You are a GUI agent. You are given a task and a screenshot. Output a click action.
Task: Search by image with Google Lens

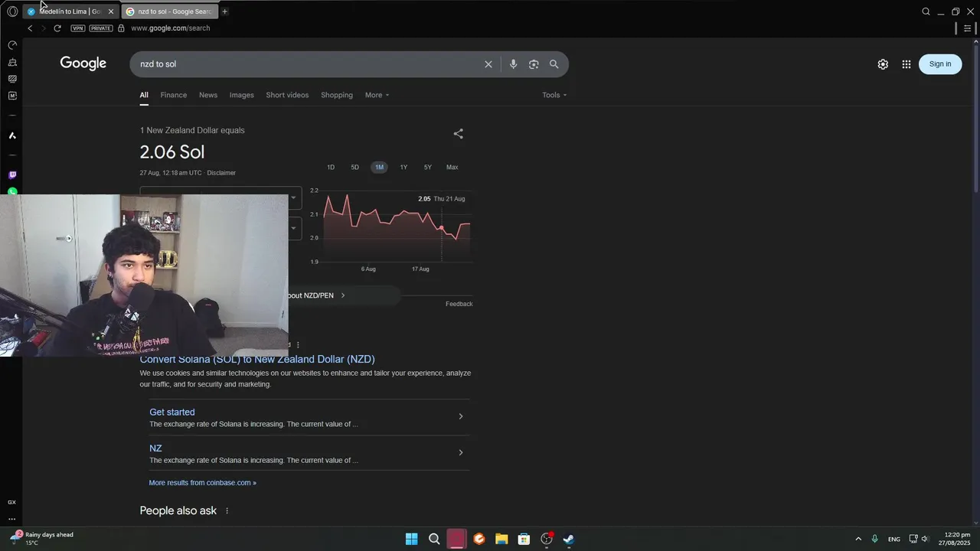click(x=534, y=64)
